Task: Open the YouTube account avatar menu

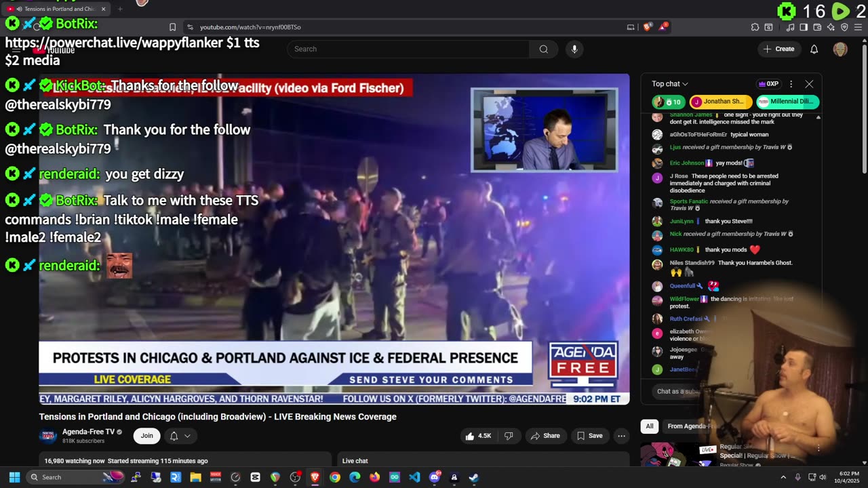Action: (x=840, y=49)
